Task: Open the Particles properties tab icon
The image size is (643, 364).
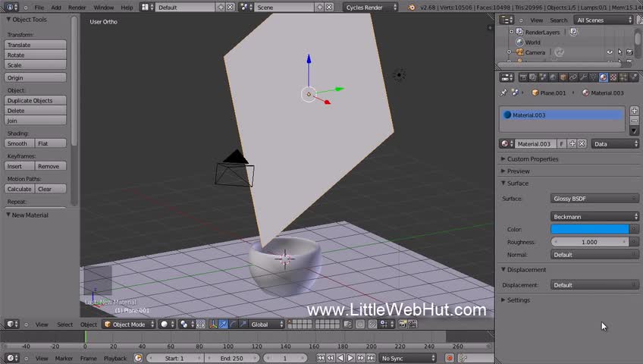Action: [623, 77]
